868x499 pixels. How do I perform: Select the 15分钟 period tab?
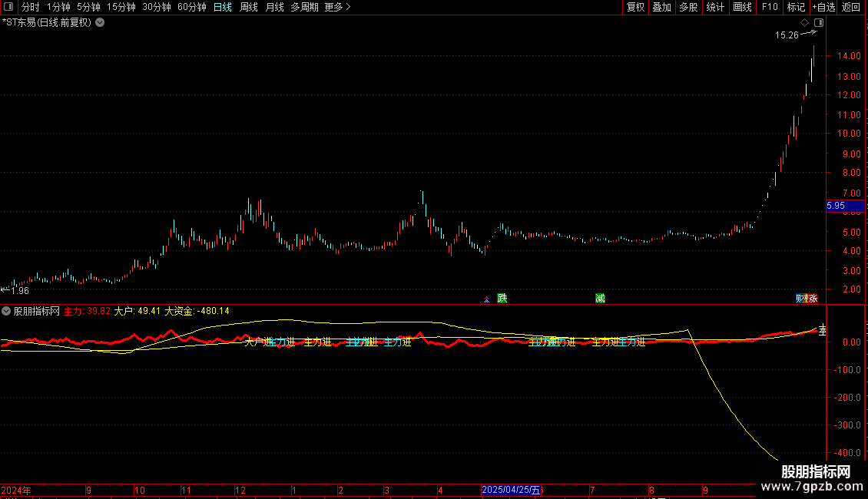tap(121, 7)
